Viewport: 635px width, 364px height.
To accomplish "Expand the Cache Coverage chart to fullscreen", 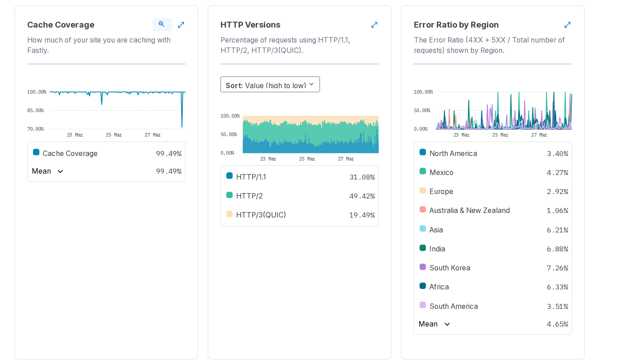I will coord(181,25).
